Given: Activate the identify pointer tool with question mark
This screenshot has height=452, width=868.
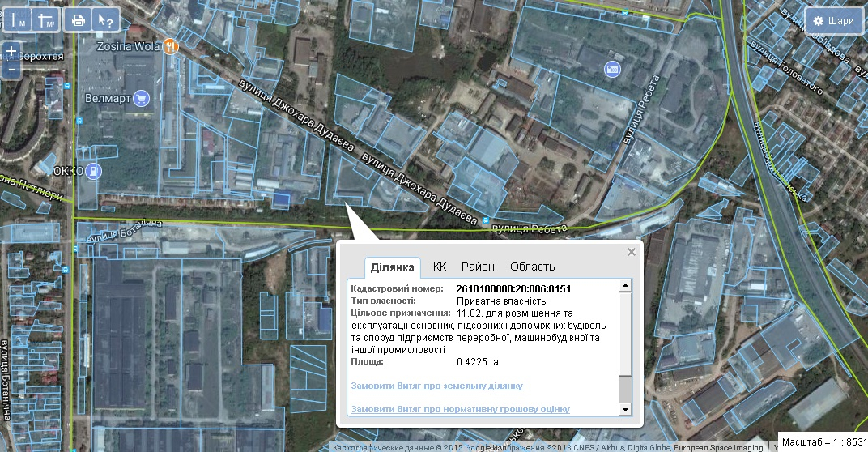Looking at the screenshot, I should (105, 21).
